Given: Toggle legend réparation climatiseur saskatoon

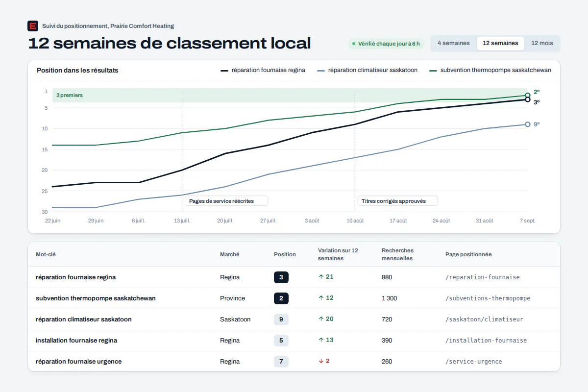Looking at the screenshot, I should (x=367, y=70).
